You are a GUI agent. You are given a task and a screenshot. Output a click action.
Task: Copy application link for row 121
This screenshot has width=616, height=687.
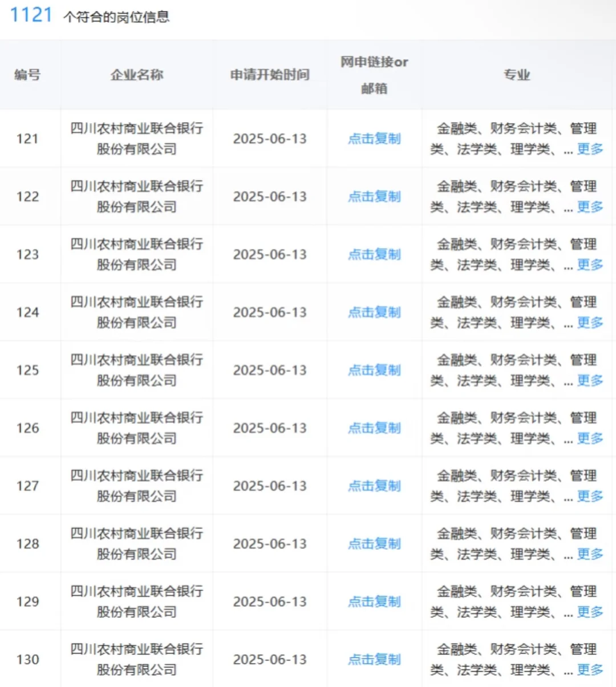pos(374,139)
